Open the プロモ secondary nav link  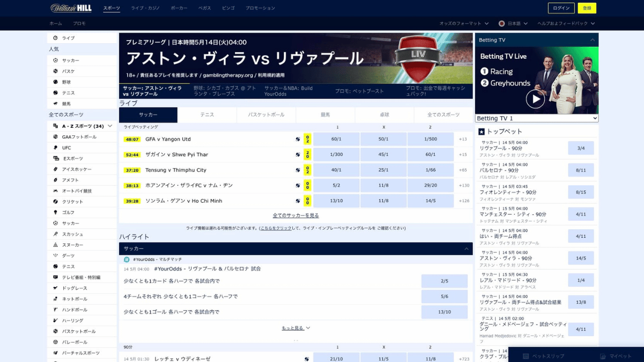79,24
